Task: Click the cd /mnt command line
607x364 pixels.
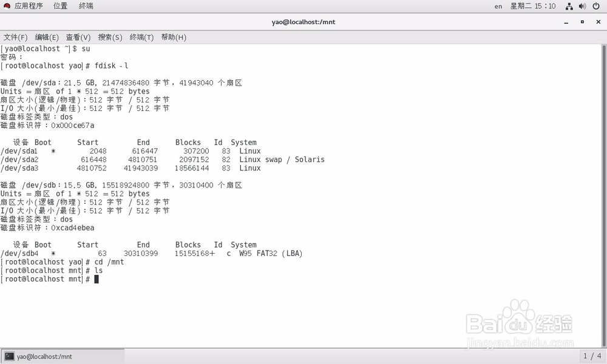Action: tap(63, 262)
